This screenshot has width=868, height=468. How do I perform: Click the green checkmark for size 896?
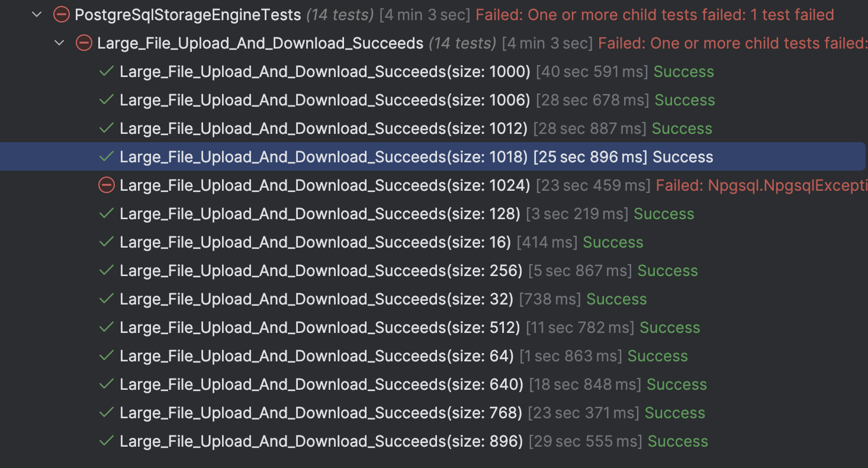[x=106, y=441]
